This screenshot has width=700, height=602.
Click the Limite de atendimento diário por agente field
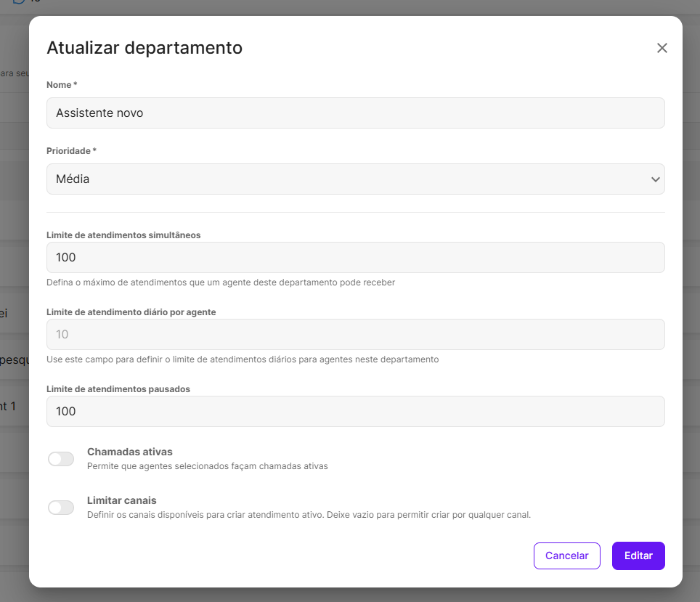(x=355, y=335)
